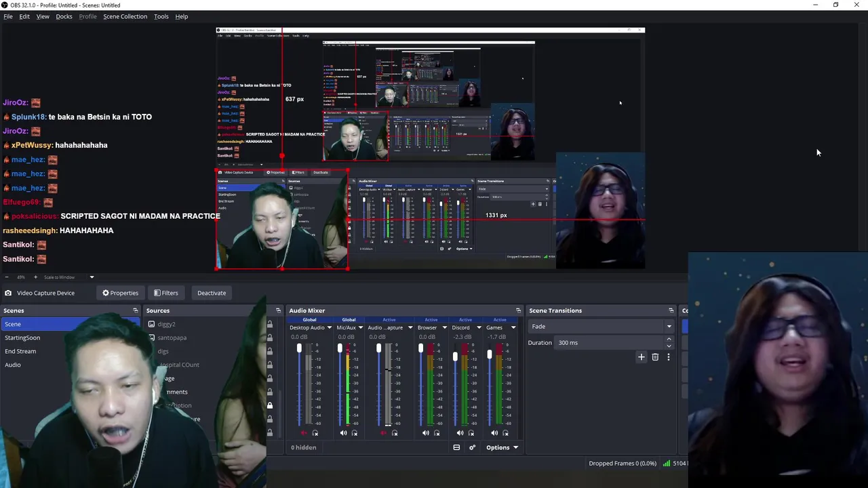This screenshot has height=488, width=868.
Task: Mute the Discord channel
Action: point(460,433)
